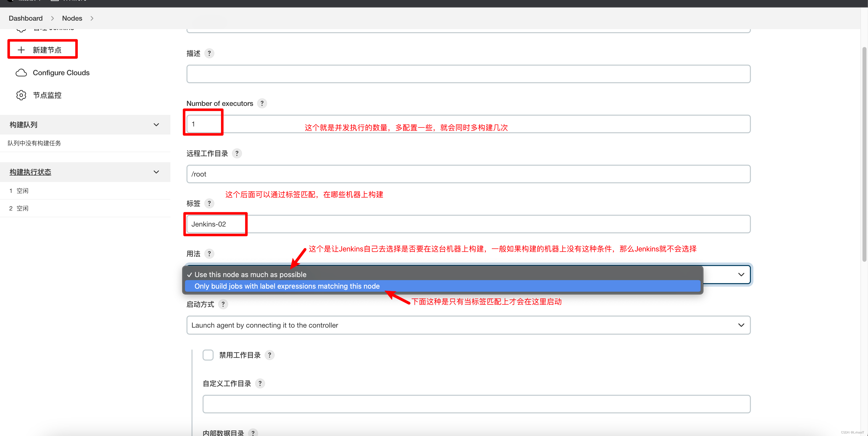
Task: Collapse the 构建队列 panel
Action: pos(156,125)
